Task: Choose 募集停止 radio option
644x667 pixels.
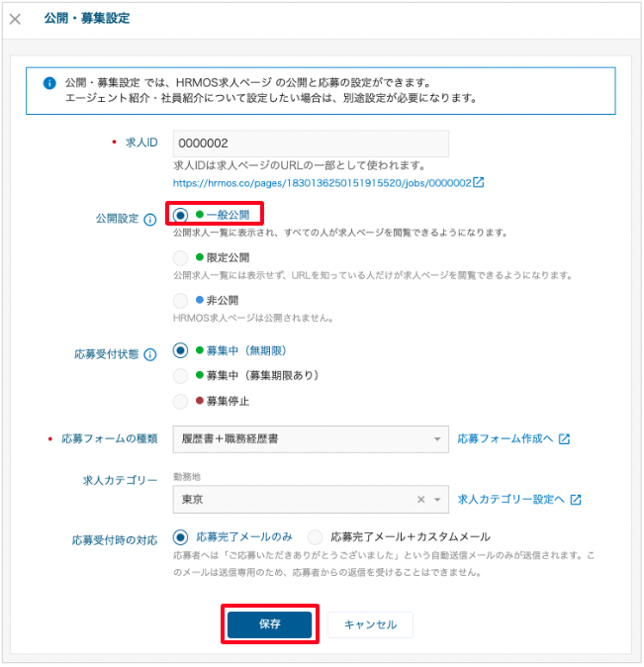Action: tap(180, 401)
